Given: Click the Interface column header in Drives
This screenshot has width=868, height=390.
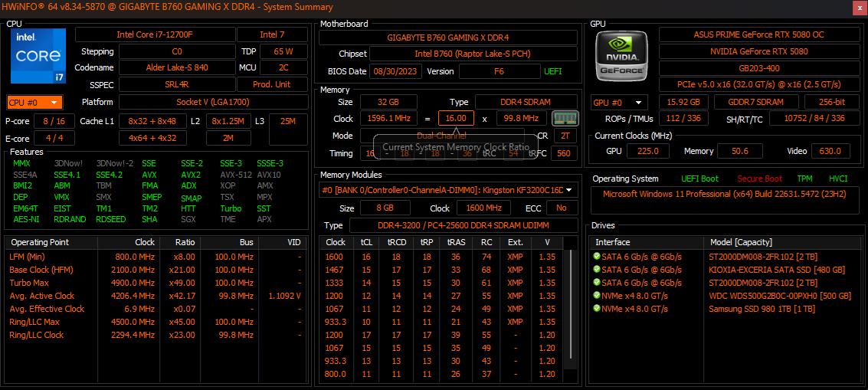Looking at the screenshot, I should (647, 243).
